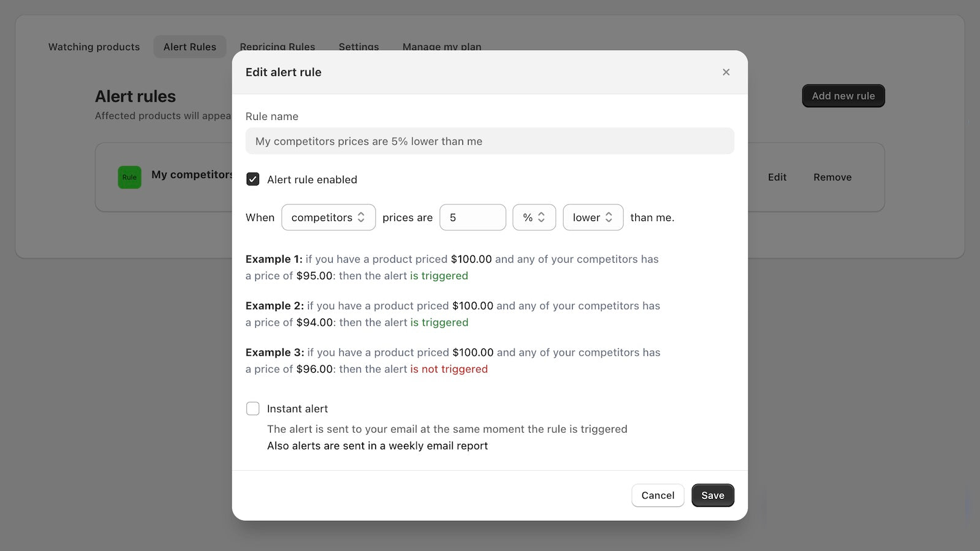The width and height of the screenshot is (980, 551).
Task: Click the Remove link on the rule
Action: pos(832,177)
